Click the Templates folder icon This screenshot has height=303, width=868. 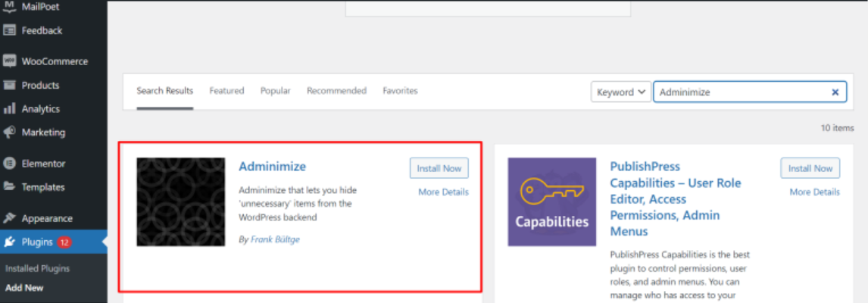[9, 187]
